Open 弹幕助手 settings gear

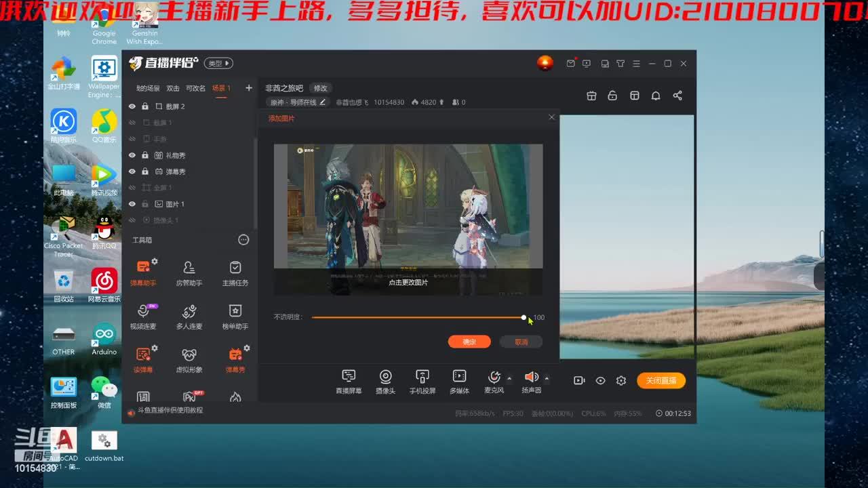(155, 261)
